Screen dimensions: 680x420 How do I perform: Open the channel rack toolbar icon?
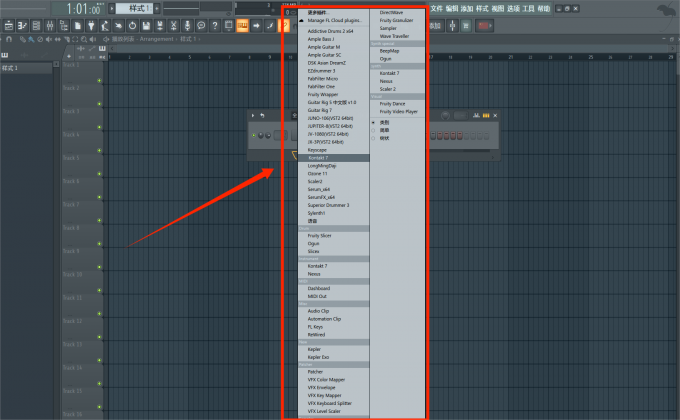(36, 26)
